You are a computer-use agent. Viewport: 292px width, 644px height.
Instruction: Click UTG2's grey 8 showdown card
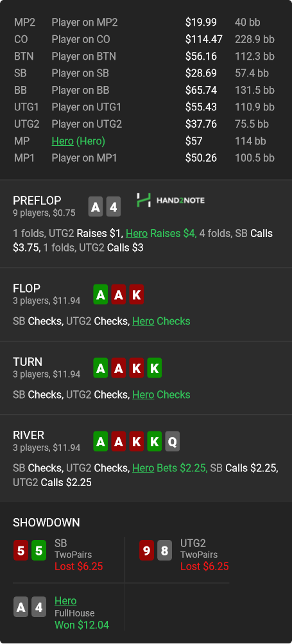(x=164, y=551)
